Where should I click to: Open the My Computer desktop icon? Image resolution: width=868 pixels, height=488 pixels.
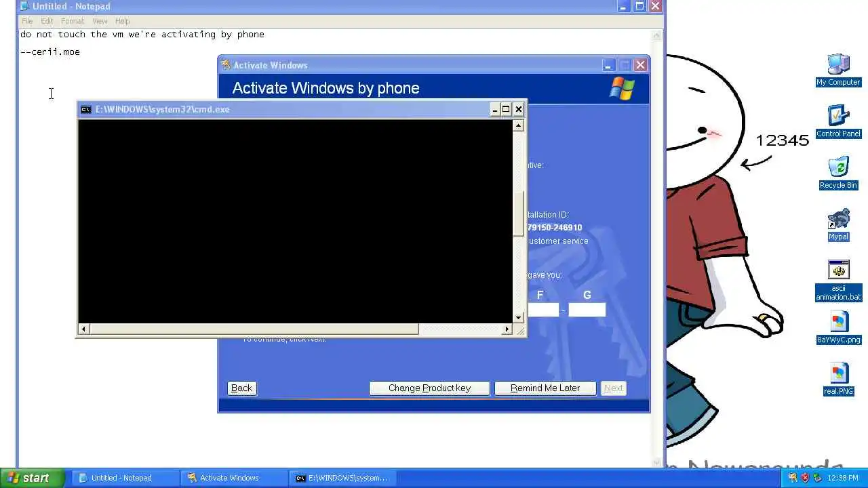(x=838, y=70)
